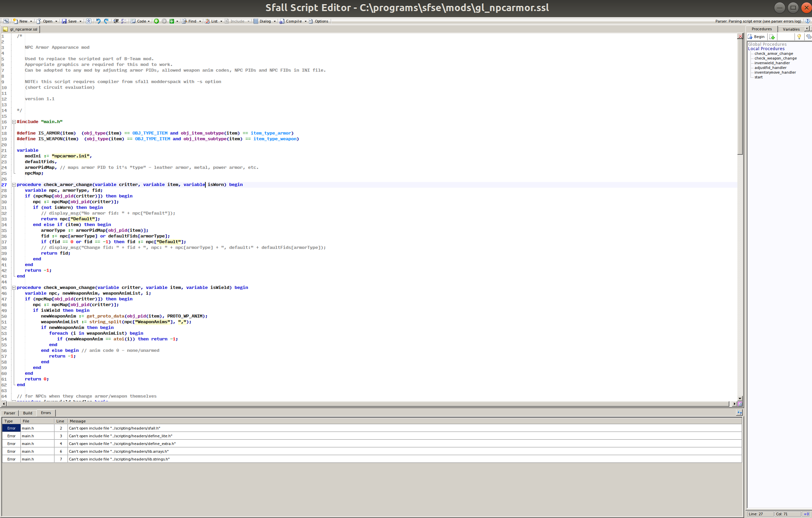The width and height of the screenshot is (812, 518).
Task: Open the Build output tab
Action: click(x=28, y=413)
